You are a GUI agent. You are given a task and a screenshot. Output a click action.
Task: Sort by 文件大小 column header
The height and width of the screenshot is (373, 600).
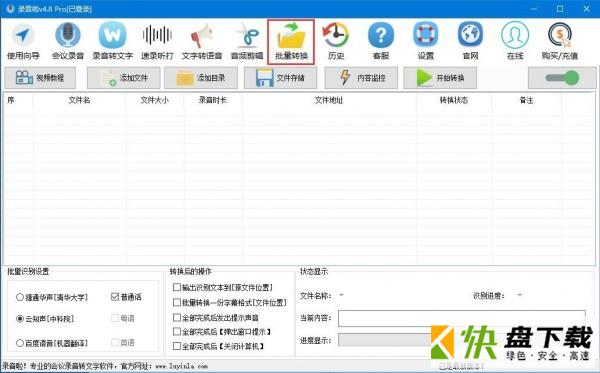pyautogui.click(x=155, y=100)
